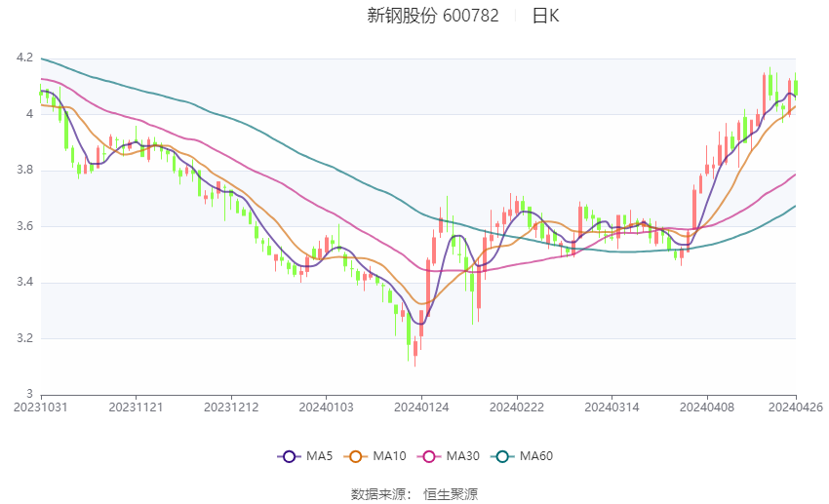Click the 3.2 price axis label
The width and height of the screenshot is (829, 504).
coord(23,338)
